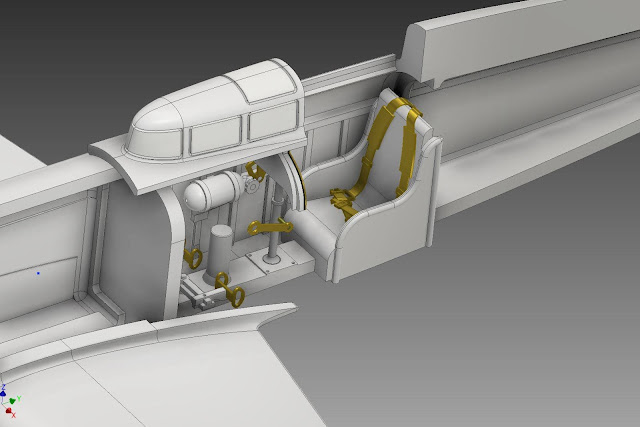Select the yellow ring handle on left wall
The width and height of the screenshot is (640, 427).
click(193, 257)
